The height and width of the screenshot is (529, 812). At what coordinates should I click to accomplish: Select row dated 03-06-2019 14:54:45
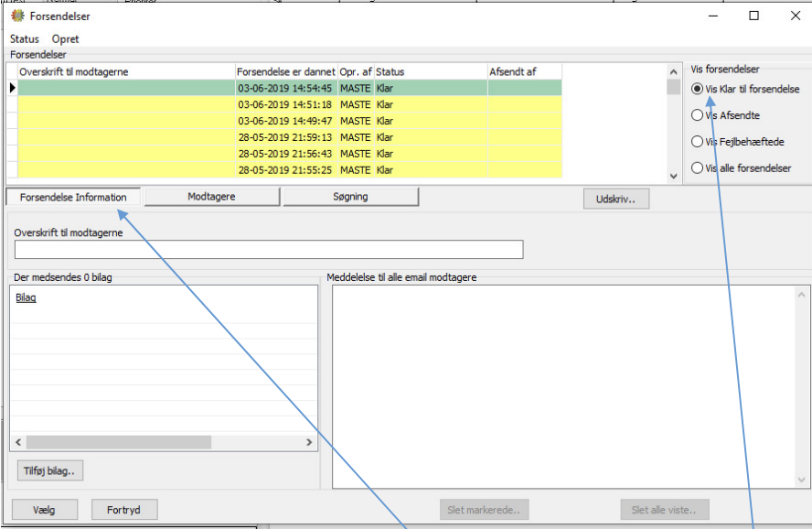pos(290,88)
